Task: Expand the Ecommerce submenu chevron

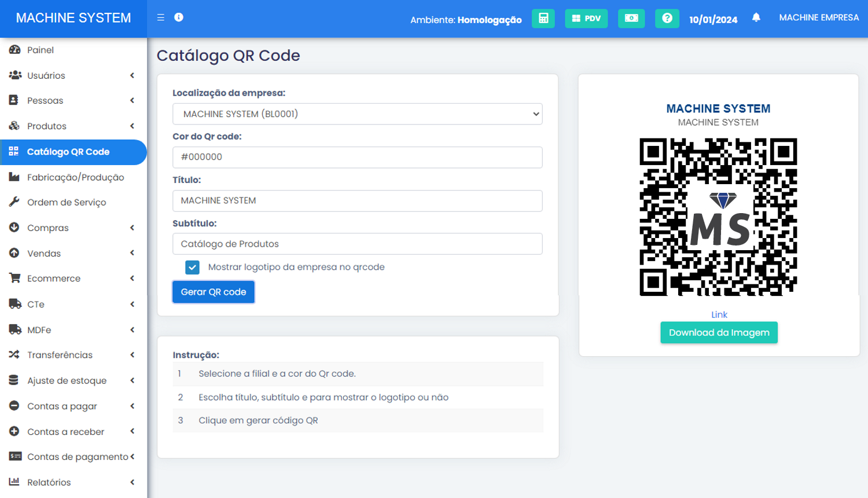Action: 133,278
